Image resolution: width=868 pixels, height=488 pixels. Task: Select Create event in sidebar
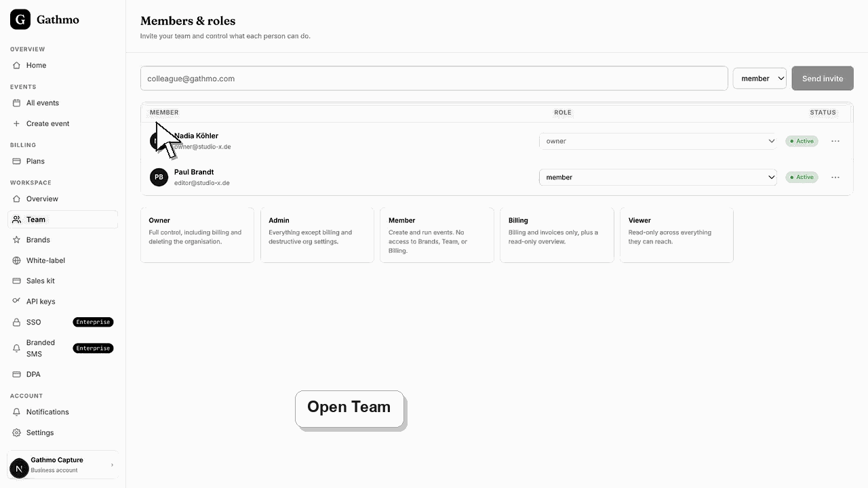[62, 124]
